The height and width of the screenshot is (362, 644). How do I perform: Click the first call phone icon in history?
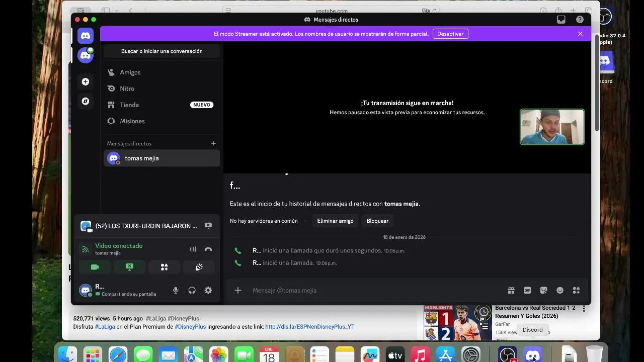238,250
